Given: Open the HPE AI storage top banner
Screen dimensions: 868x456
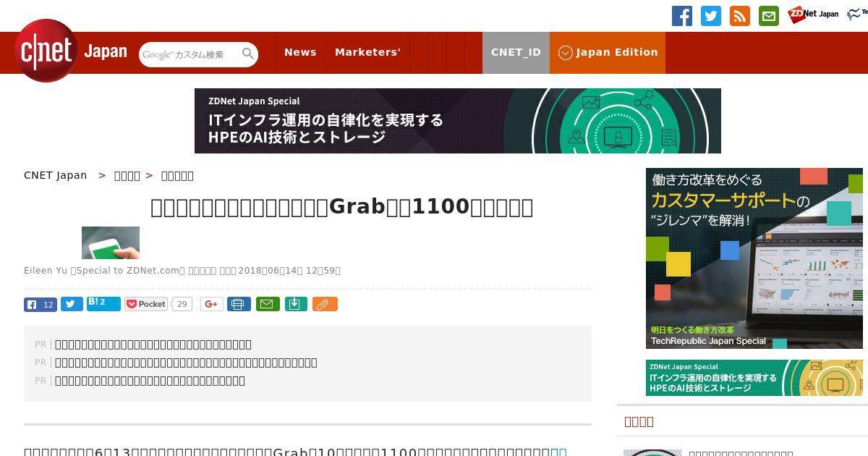Looking at the screenshot, I should pos(458,121).
